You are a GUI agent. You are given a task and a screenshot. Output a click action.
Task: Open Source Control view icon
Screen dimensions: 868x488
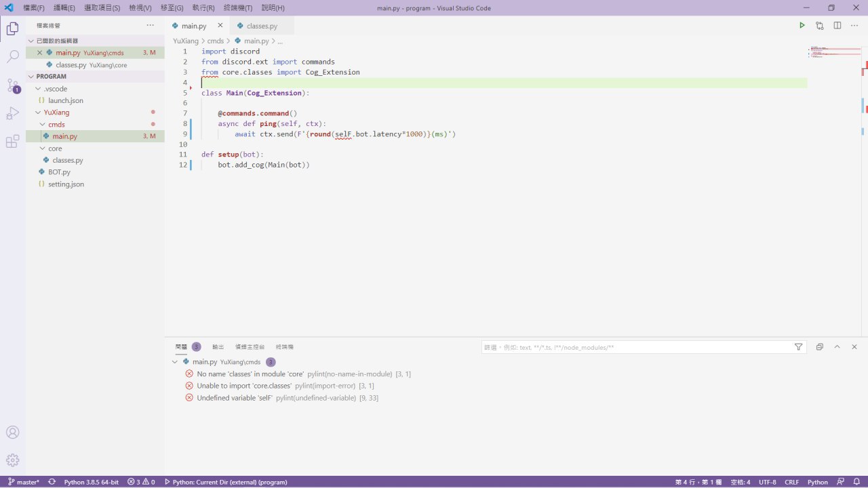(x=12, y=85)
